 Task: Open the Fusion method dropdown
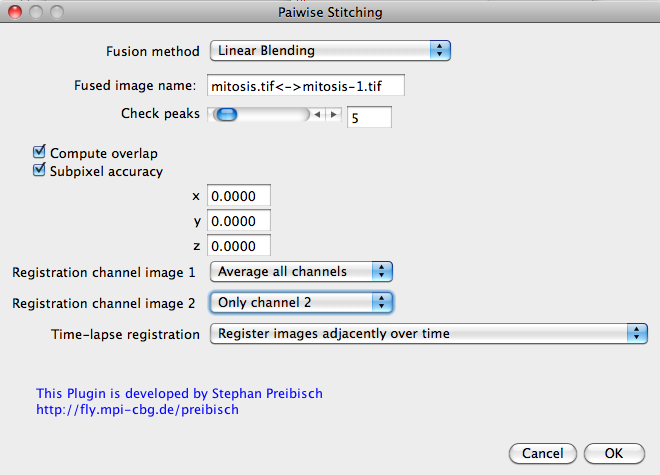click(x=330, y=51)
